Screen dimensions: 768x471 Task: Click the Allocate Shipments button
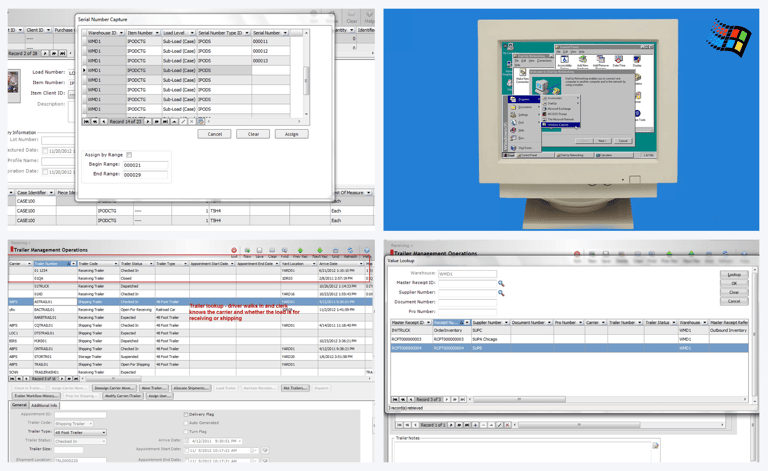click(191, 388)
